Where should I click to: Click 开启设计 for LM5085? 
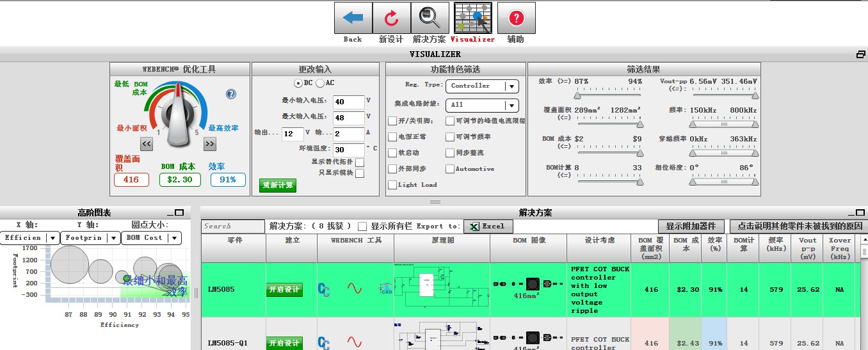point(284,289)
